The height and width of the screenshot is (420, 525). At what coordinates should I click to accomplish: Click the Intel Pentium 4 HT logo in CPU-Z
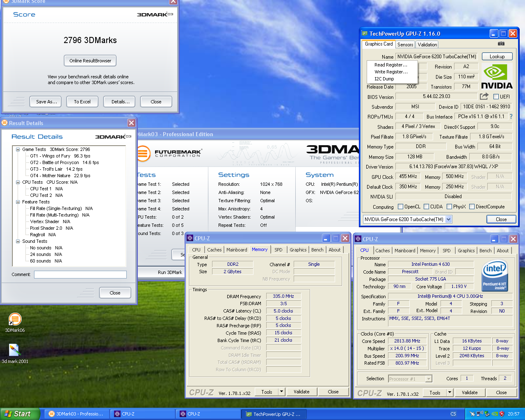pos(495,276)
